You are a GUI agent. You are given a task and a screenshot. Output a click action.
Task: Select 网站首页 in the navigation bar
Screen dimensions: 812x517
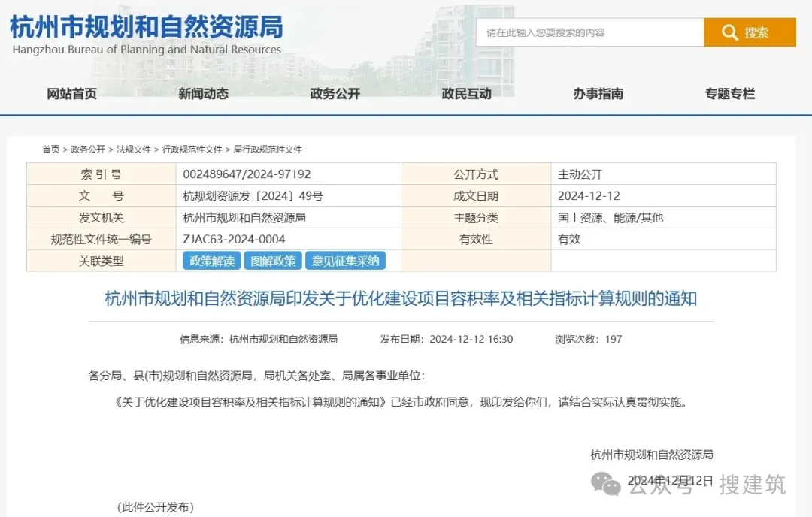point(71,94)
